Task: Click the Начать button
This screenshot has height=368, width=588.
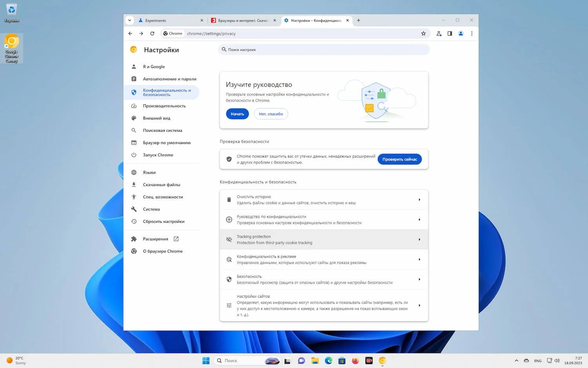Action: pos(237,114)
